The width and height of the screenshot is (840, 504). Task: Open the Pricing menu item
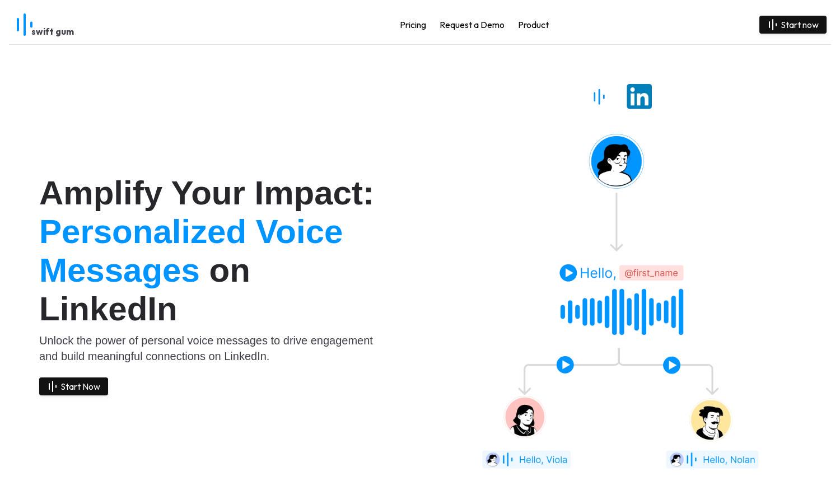tap(413, 25)
